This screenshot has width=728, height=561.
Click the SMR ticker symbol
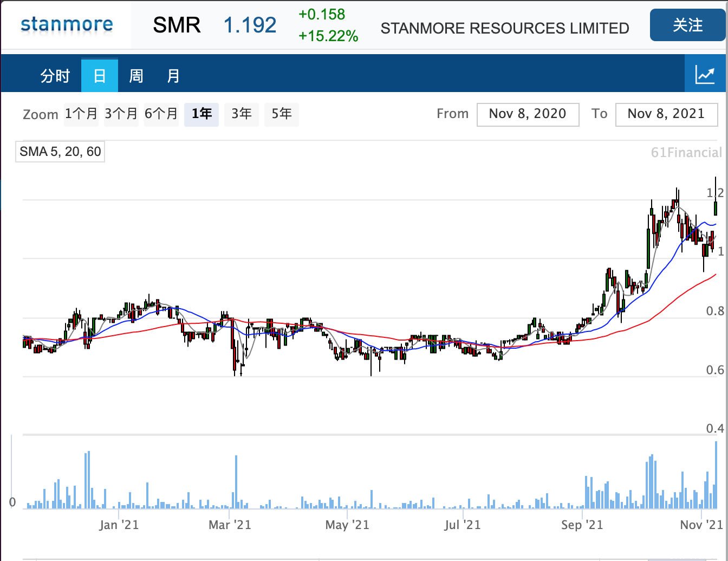177,25
